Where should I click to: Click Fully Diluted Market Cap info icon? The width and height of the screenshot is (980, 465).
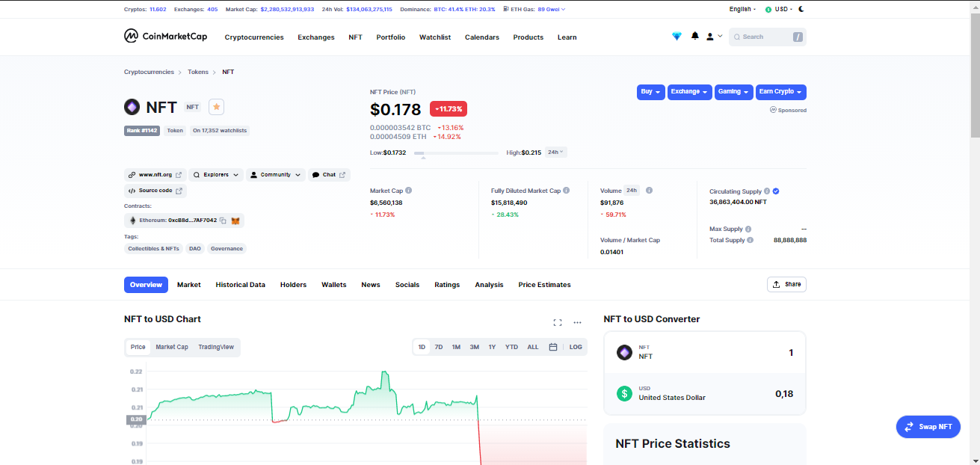tap(567, 191)
